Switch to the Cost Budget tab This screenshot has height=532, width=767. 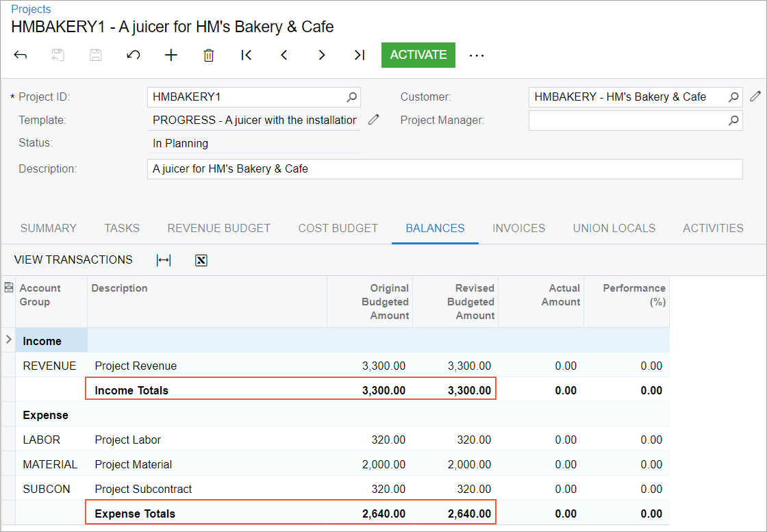(x=338, y=229)
